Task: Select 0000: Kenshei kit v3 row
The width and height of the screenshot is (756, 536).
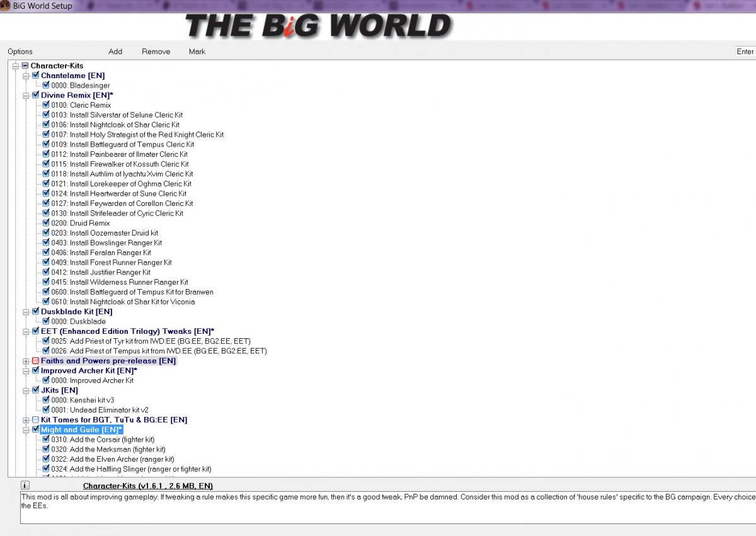Action: coord(83,400)
